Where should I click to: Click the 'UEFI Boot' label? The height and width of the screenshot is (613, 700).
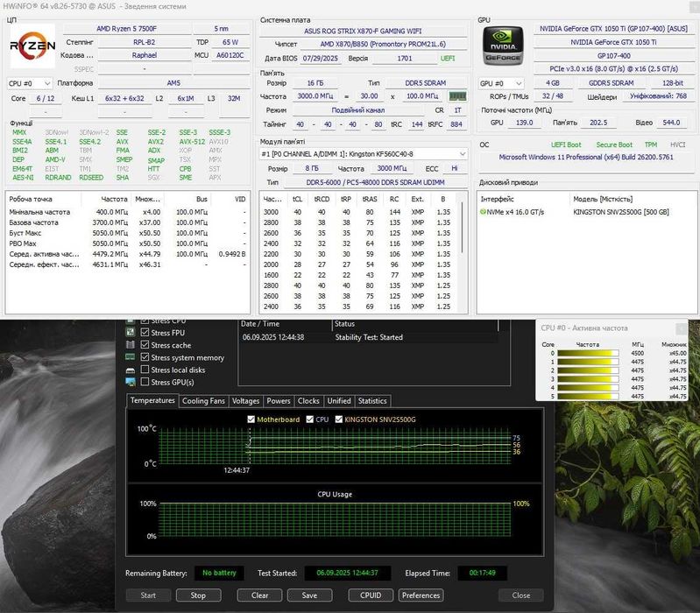(x=566, y=144)
